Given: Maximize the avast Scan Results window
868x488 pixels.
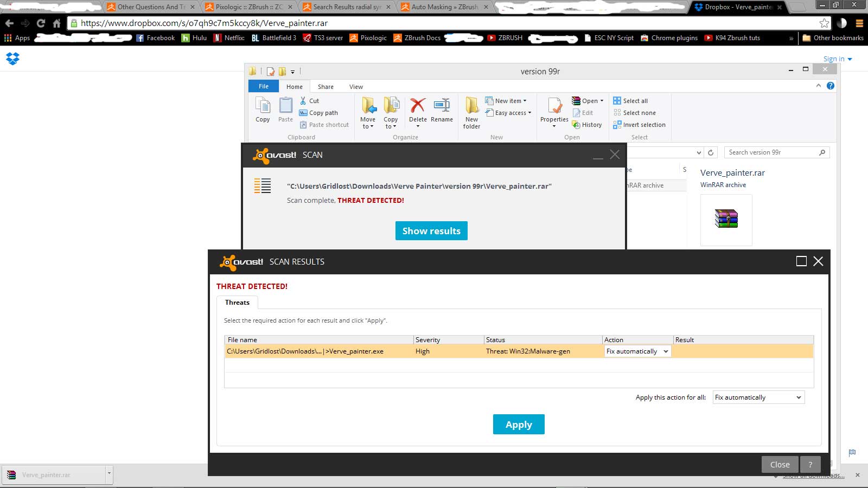Looking at the screenshot, I should coord(801,261).
